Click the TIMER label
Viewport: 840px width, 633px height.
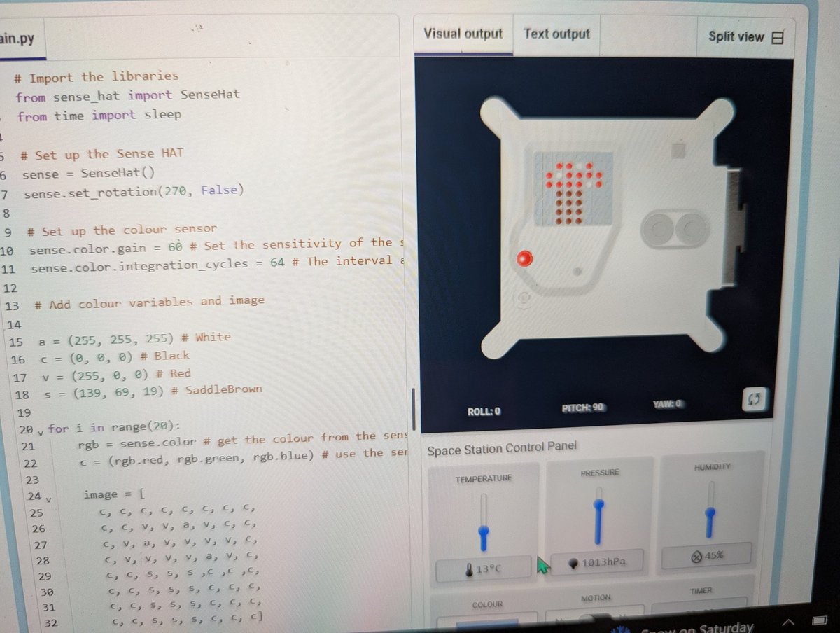coord(701,591)
